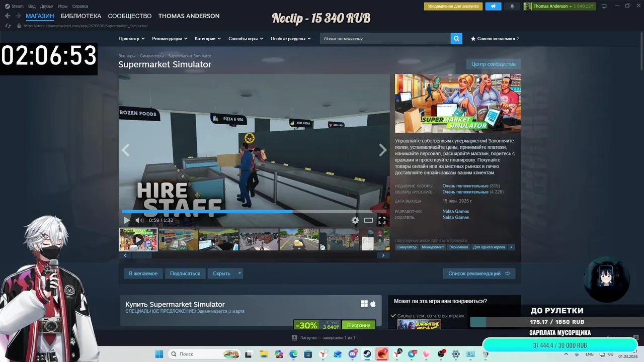644x362 pixels.
Task: Click Центр сообщества button
Action: (494, 64)
